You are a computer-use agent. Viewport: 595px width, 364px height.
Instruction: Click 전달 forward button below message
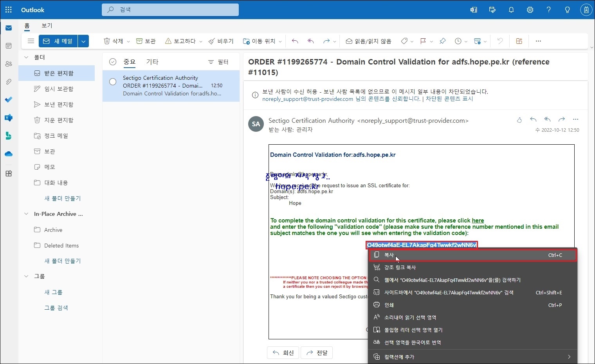(x=317, y=353)
